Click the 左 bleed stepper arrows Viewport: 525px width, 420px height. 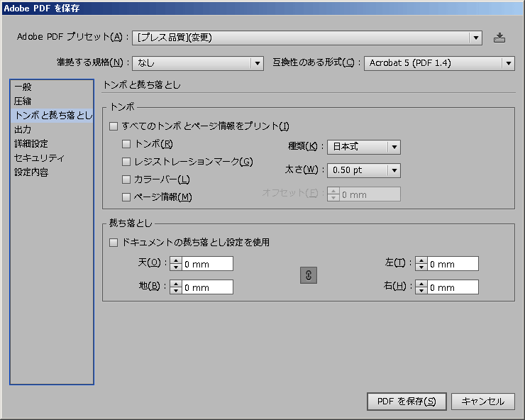[x=421, y=264]
